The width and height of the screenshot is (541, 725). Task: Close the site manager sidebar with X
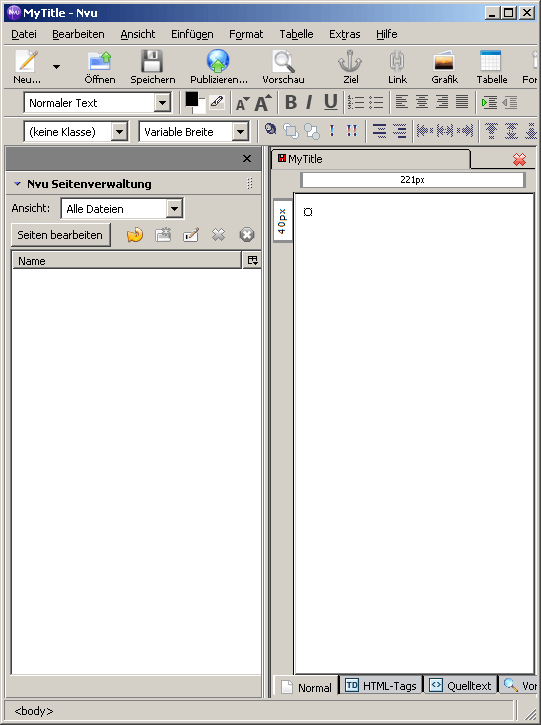point(247,159)
